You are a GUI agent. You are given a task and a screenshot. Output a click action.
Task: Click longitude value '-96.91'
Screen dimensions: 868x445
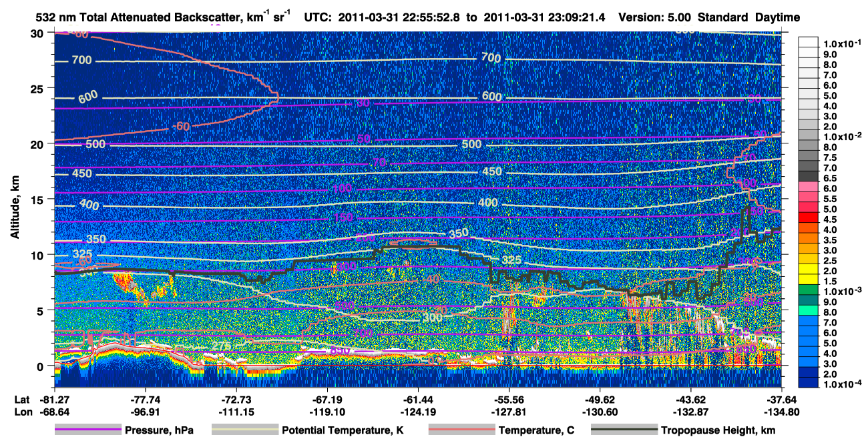coord(146,412)
